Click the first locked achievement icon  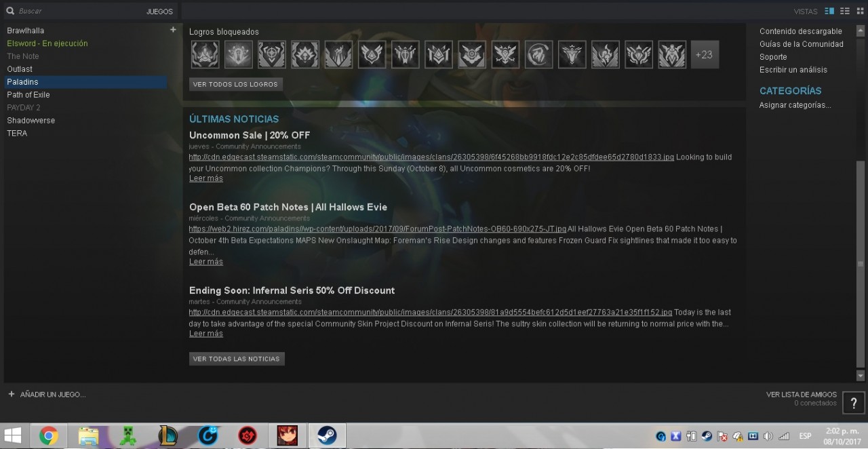205,54
